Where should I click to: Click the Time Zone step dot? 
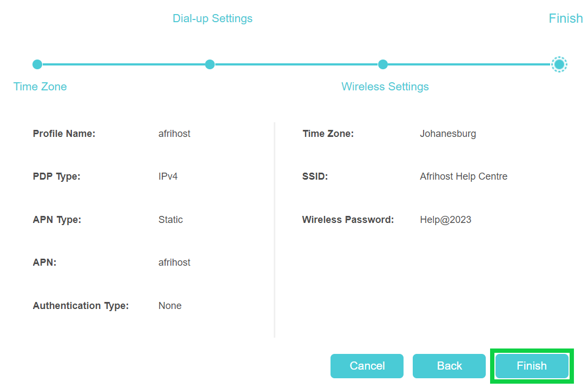(37, 64)
